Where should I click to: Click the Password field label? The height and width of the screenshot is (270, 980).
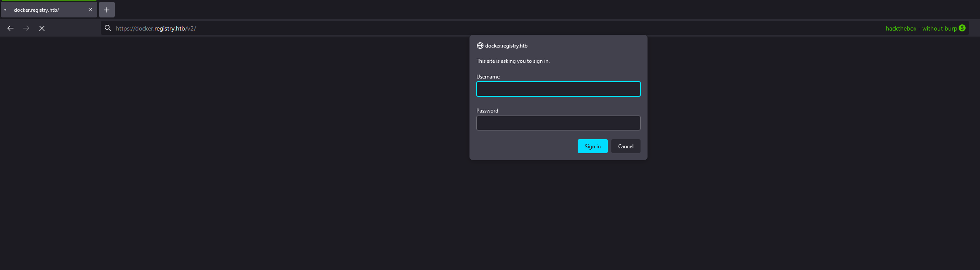487,111
